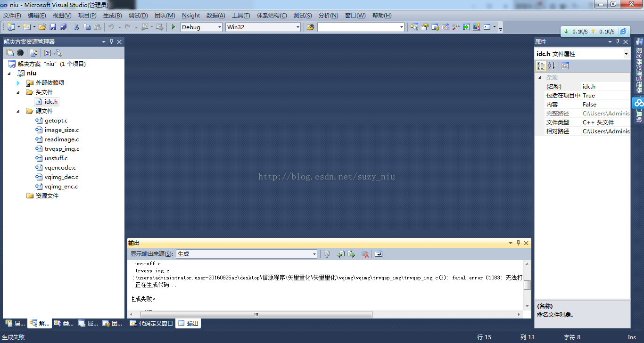The width and height of the screenshot is (644, 343).
Task: Open the 帮助(H) help menu
Action: (382, 16)
